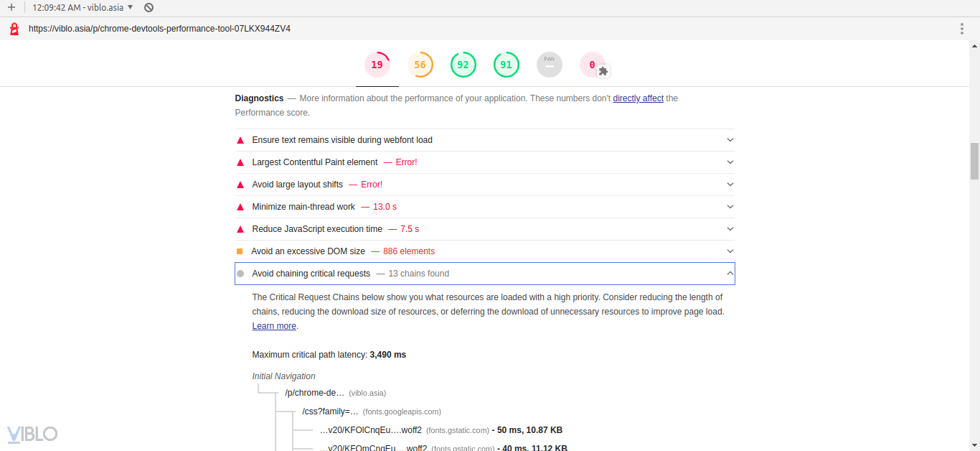The image size is (980, 451).
Task: Select the gray PWA gauge
Action: [x=549, y=65]
